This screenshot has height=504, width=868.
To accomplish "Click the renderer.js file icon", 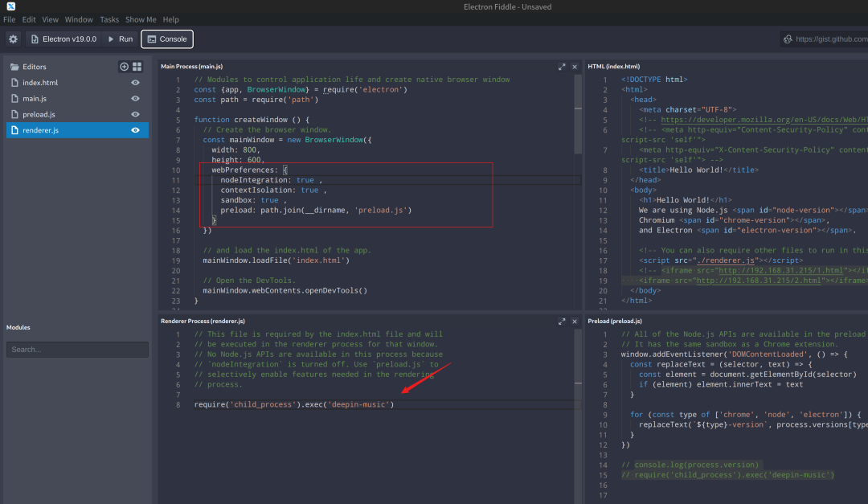I will (x=15, y=130).
